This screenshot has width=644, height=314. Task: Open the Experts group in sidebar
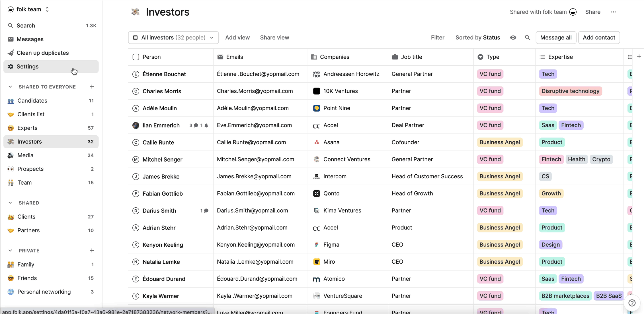pos(27,128)
